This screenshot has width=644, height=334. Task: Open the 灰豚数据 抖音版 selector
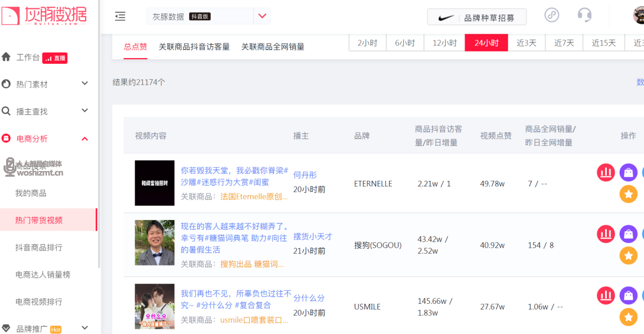tap(208, 16)
